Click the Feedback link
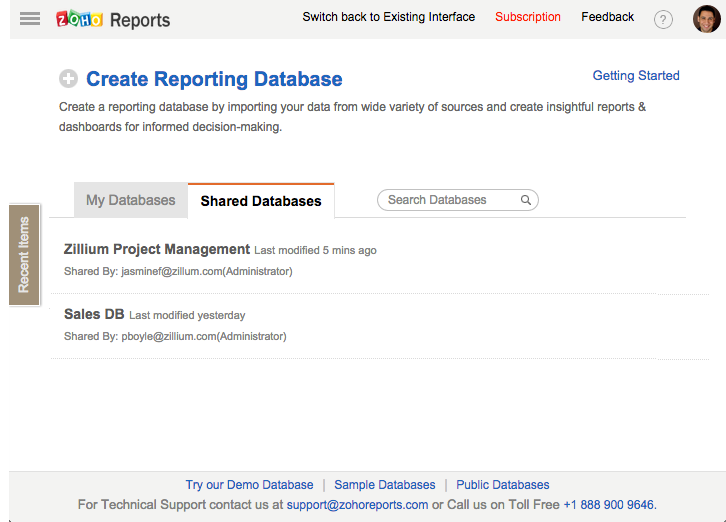This screenshot has height=522, width=726. tap(607, 17)
